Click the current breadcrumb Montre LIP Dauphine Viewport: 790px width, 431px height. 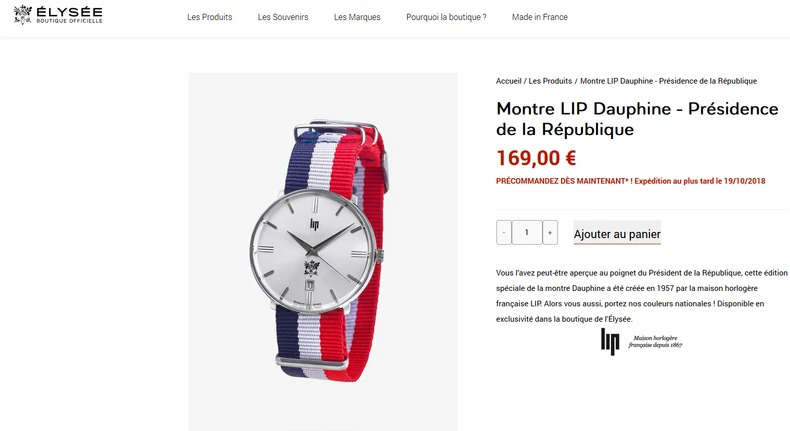(x=668, y=81)
